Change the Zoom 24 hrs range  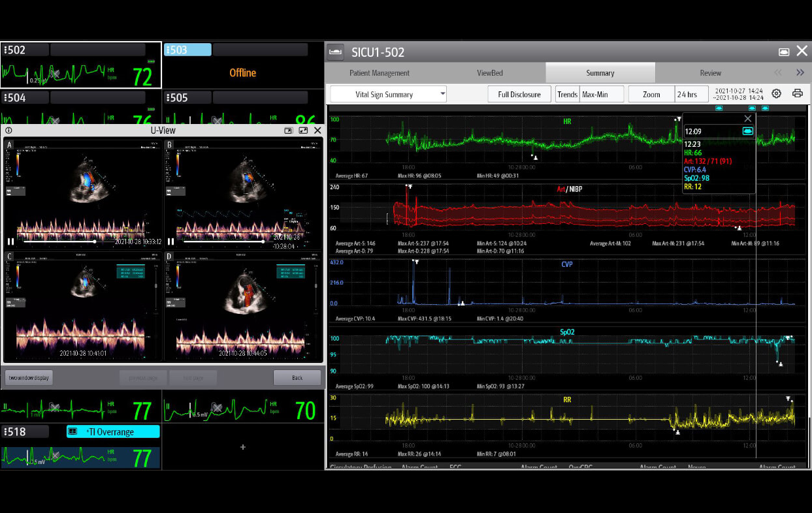tap(687, 94)
